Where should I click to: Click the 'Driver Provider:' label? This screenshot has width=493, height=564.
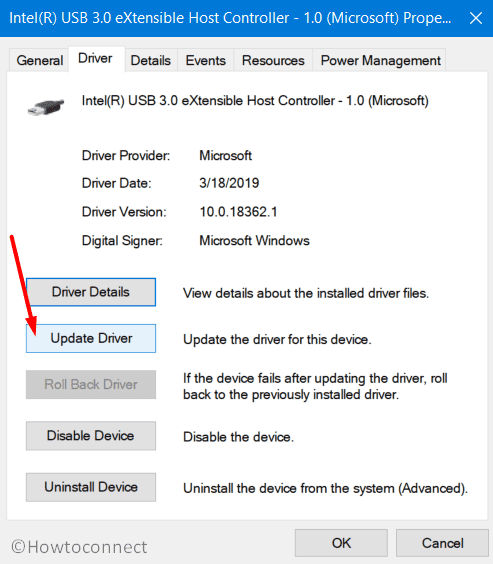pos(126,156)
